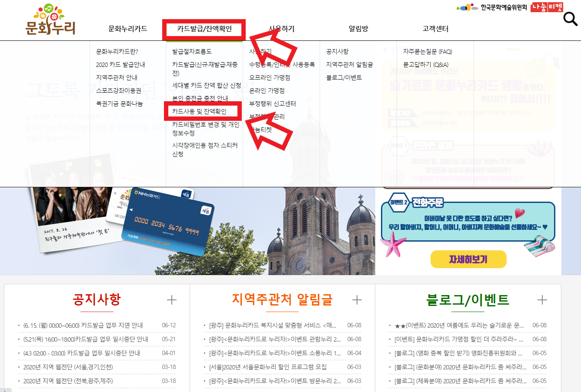Image resolution: width=581 pixels, height=392 pixels.
Task: Select 복권기금 문화나눔 submenu item
Action: pos(119,103)
